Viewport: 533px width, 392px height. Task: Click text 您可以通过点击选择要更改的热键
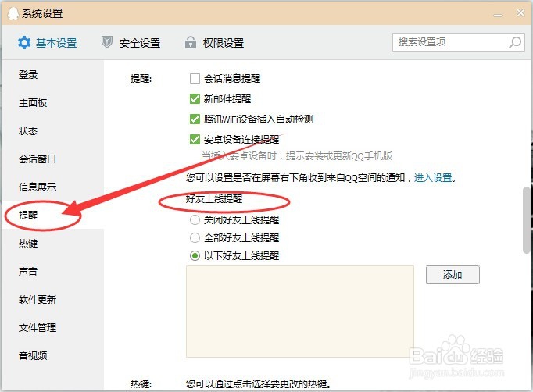(x=258, y=384)
